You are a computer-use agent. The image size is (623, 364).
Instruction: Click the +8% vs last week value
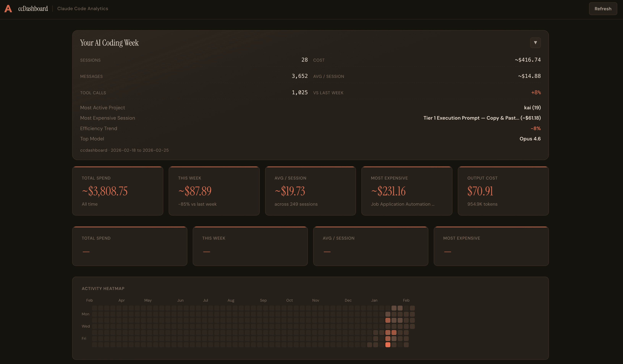coord(536,92)
